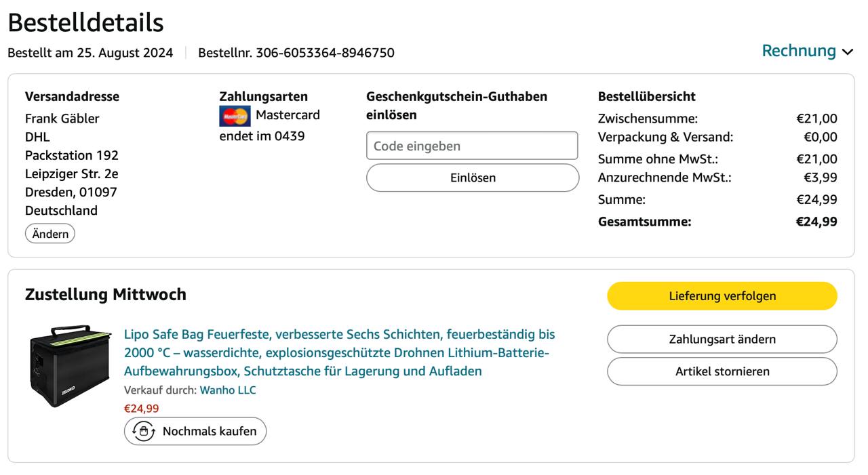The height and width of the screenshot is (475, 868).
Task: Click the Nochmals kaufen label
Action: [x=210, y=431]
